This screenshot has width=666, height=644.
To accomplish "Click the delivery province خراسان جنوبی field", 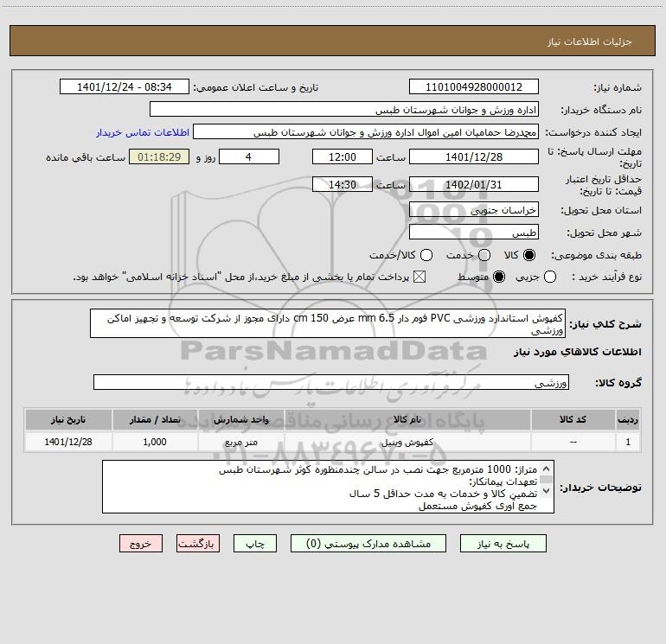I will 474,210.
